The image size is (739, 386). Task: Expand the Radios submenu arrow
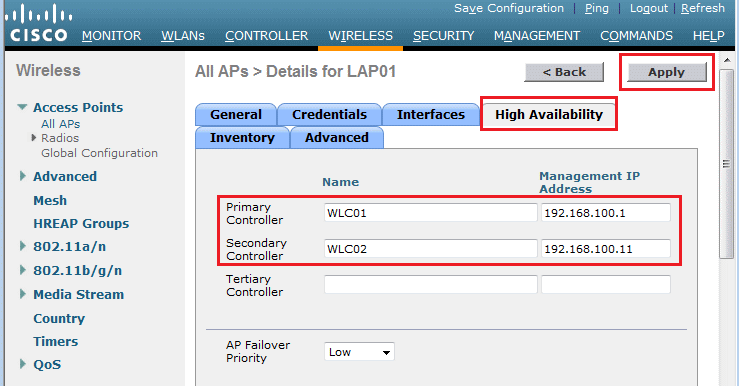33,138
